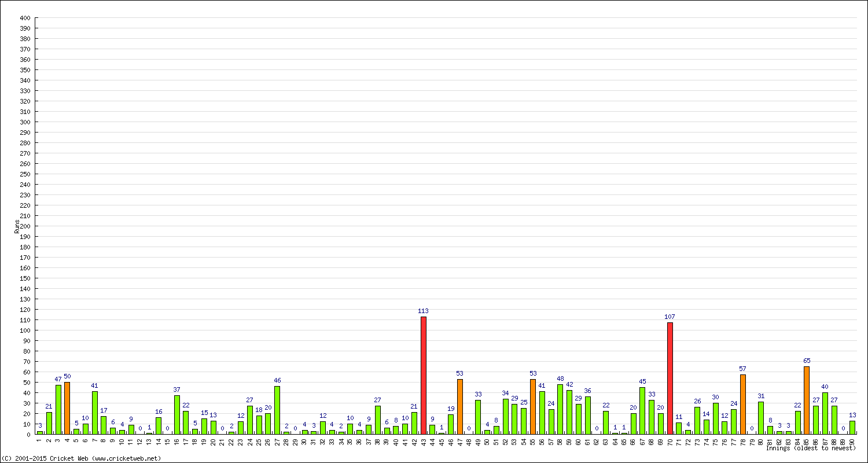The height and width of the screenshot is (463, 868).
Task: Click the '250' y-axis label
Action: [25, 174]
